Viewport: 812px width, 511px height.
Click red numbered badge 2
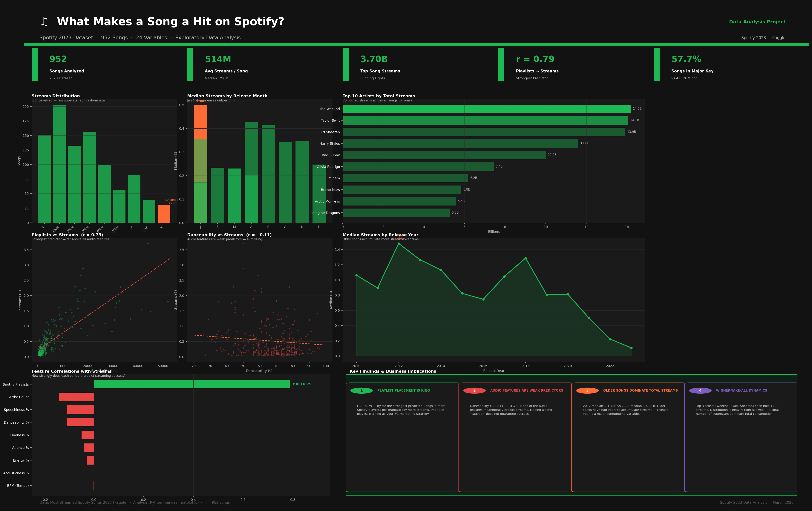point(474,390)
